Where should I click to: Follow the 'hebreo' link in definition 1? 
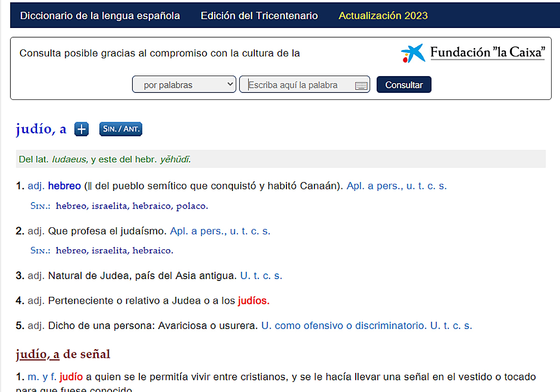click(x=64, y=186)
